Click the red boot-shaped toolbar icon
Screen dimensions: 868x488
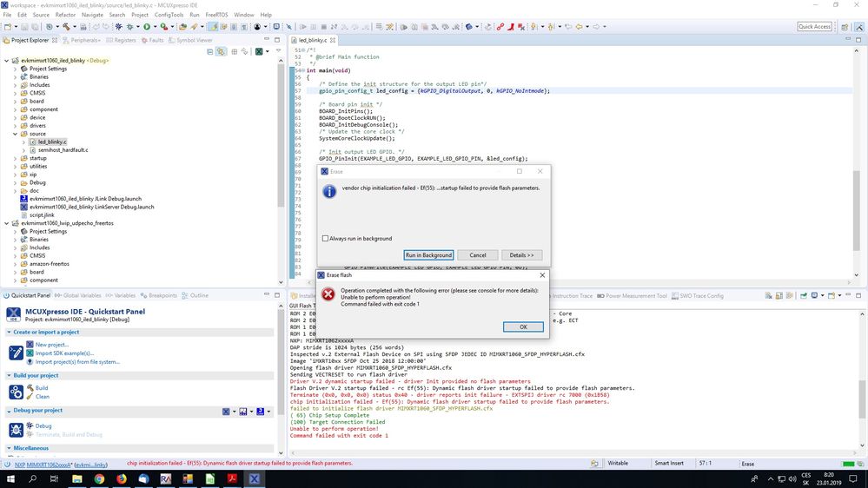click(x=511, y=27)
